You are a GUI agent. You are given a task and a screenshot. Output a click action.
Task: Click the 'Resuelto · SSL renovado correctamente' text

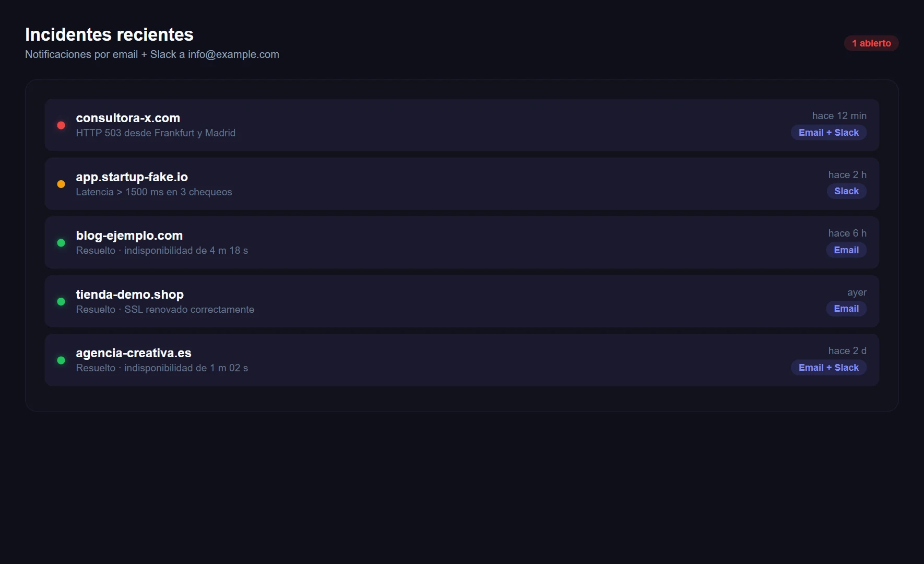coord(165,310)
